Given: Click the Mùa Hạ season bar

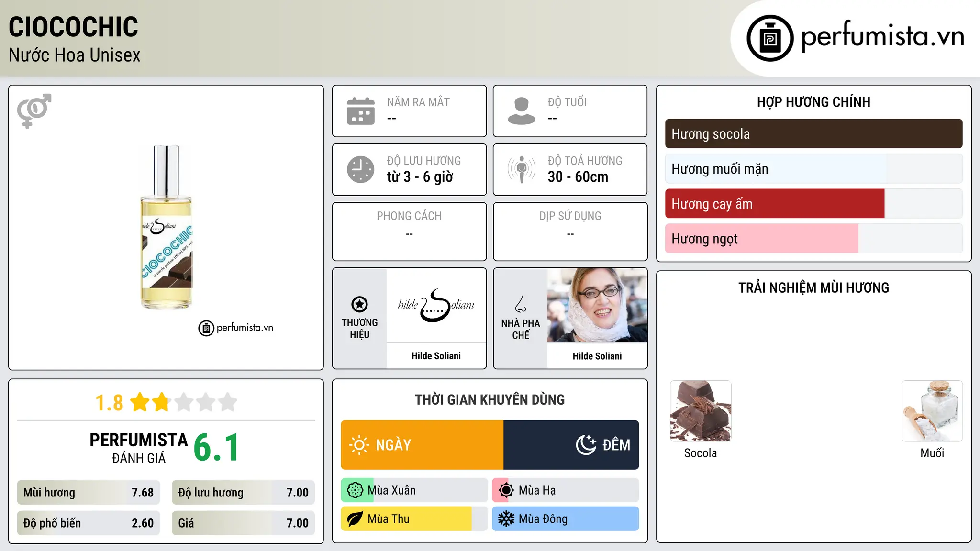Looking at the screenshot, I should coord(566,490).
